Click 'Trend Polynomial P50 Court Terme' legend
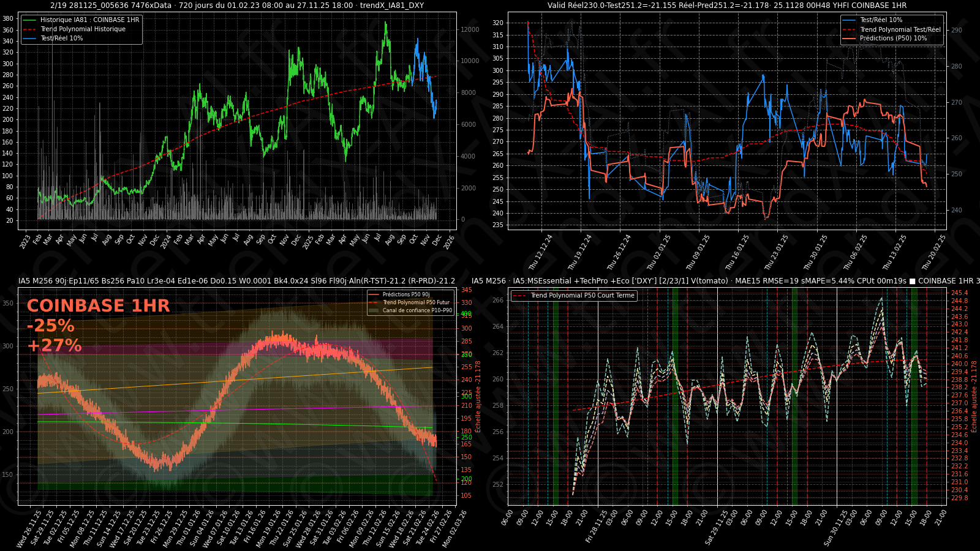980x551 pixels. coord(582,296)
